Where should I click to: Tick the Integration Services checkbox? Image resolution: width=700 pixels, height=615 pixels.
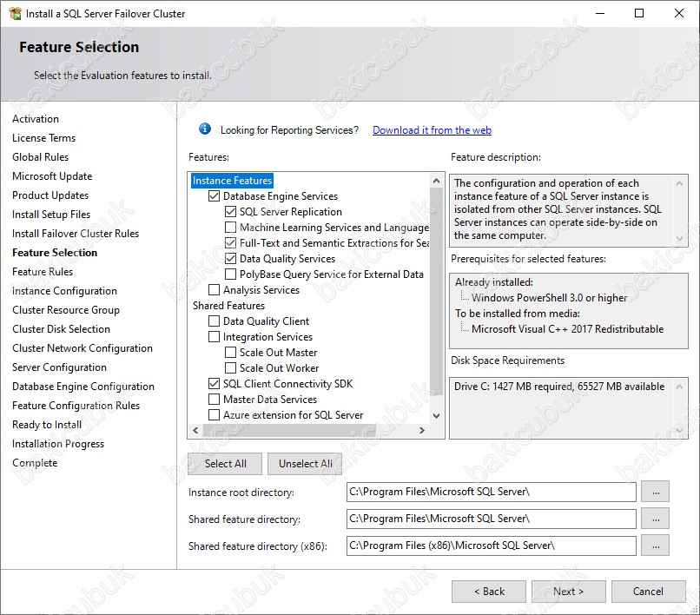[x=215, y=337]
